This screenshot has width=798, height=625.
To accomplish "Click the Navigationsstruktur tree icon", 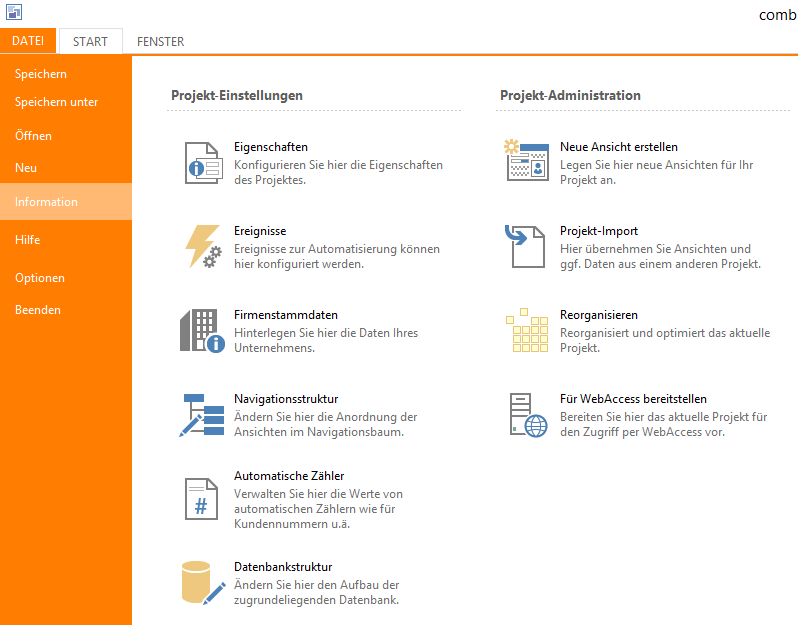I will coord(203,414).
